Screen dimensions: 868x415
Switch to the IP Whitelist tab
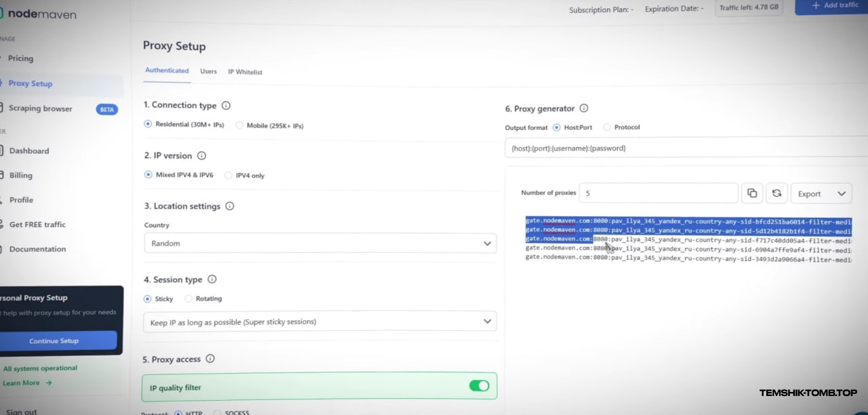(x=245, y=72)
